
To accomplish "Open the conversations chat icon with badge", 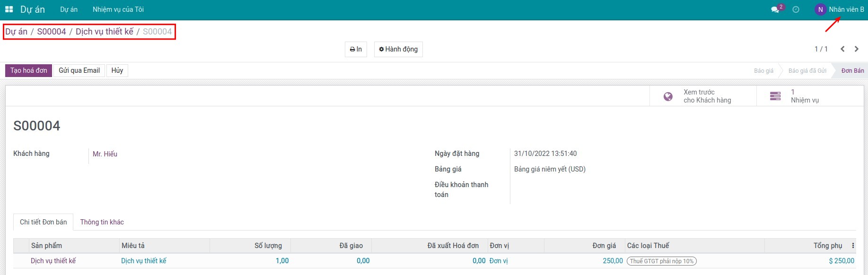I will pyautogui.click(x=775, y=9).
